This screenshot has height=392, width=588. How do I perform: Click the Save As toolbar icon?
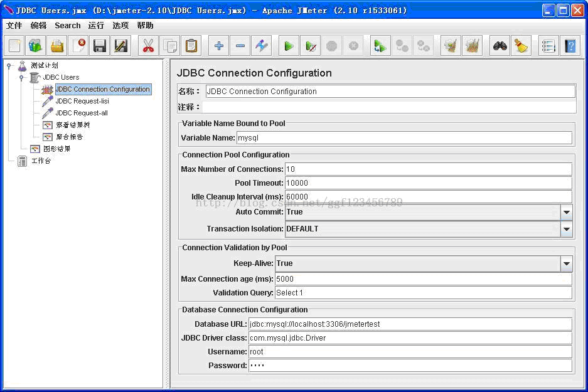coord(121,46)
